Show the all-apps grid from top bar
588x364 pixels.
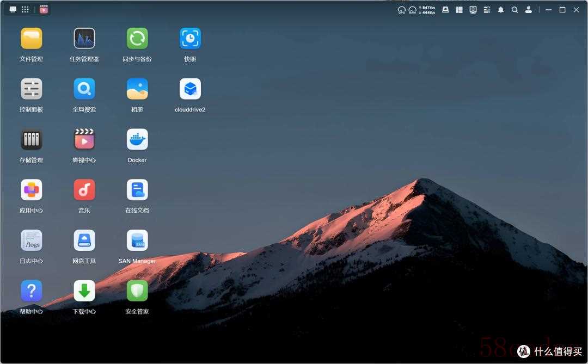[x=25, y=9]
